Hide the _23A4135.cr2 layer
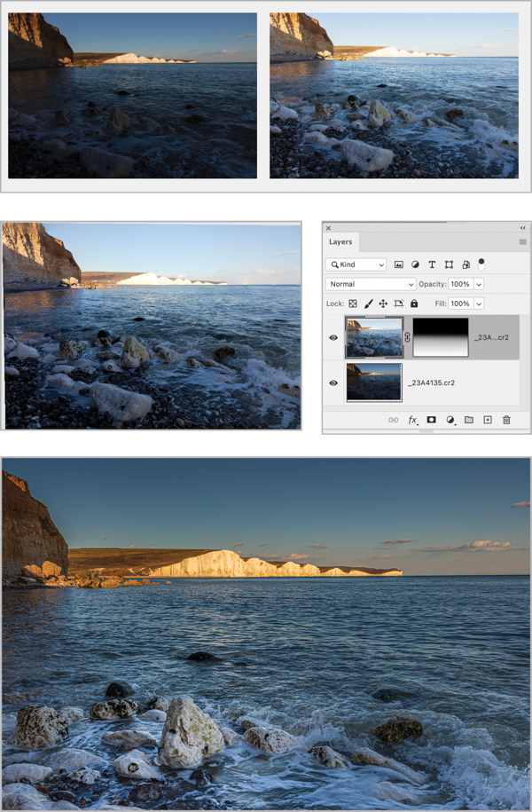 tap(333, 383)
